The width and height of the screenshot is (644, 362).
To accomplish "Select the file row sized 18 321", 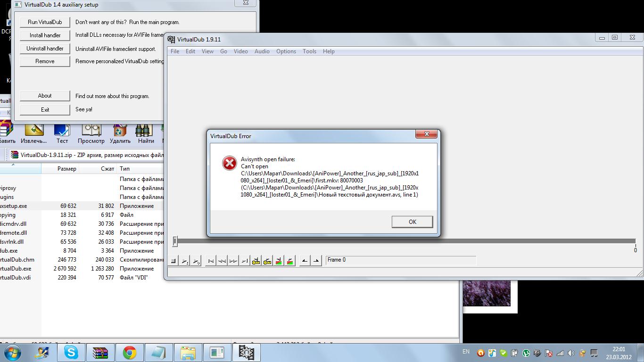I will tap(82, 215).
